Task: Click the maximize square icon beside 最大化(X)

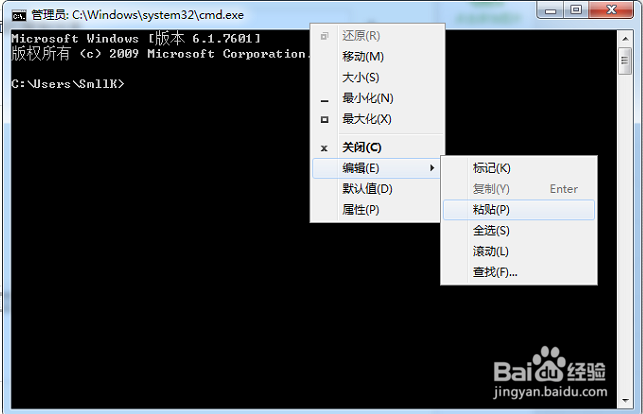Action: point(324,120)
